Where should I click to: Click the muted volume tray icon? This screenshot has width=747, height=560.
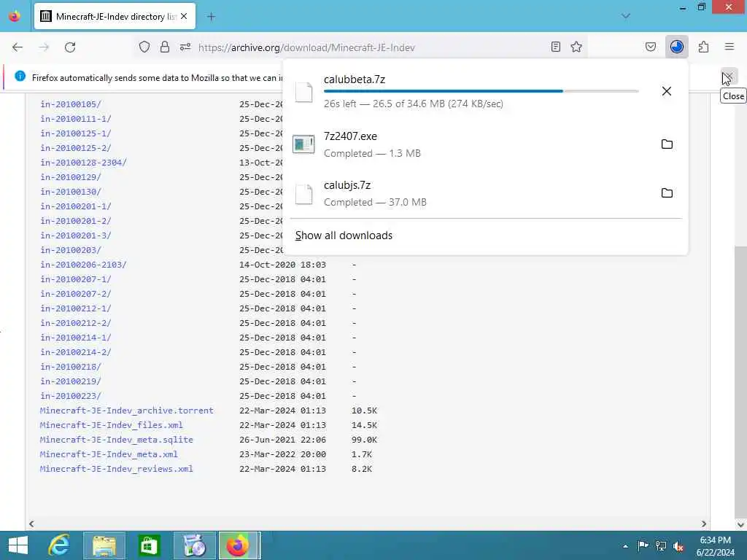[678, 546]
